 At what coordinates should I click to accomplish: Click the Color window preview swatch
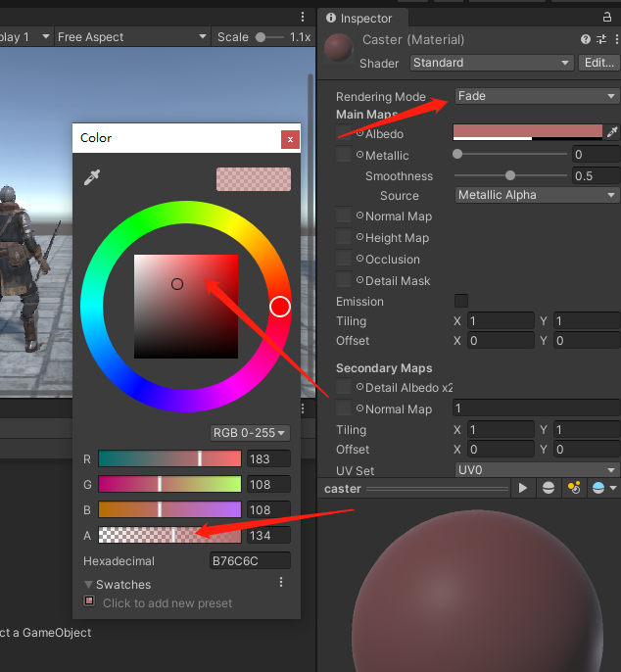pos(254,179)
